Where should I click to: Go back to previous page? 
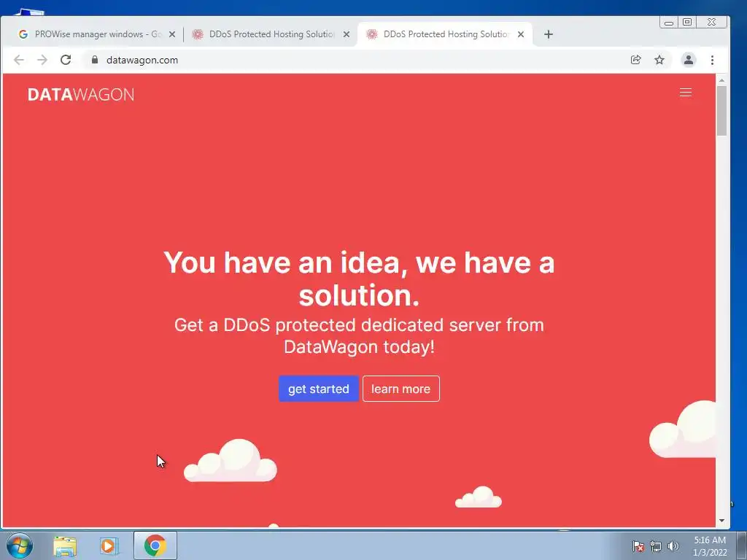point(18,60)
